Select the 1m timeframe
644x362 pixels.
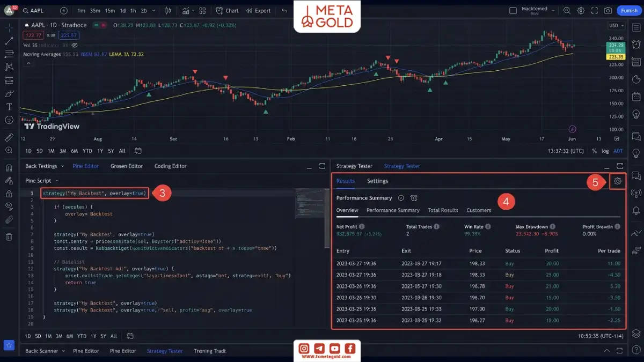[x=81, y=10]
